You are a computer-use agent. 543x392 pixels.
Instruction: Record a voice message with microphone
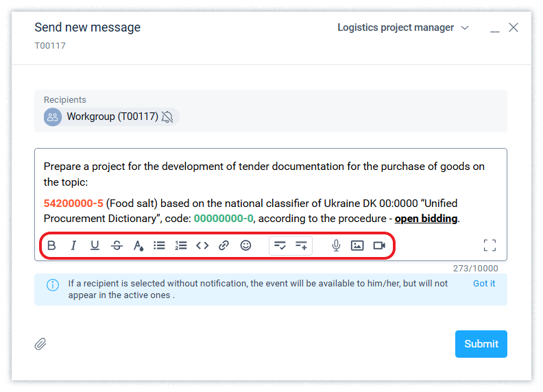[x=336, y=245]
